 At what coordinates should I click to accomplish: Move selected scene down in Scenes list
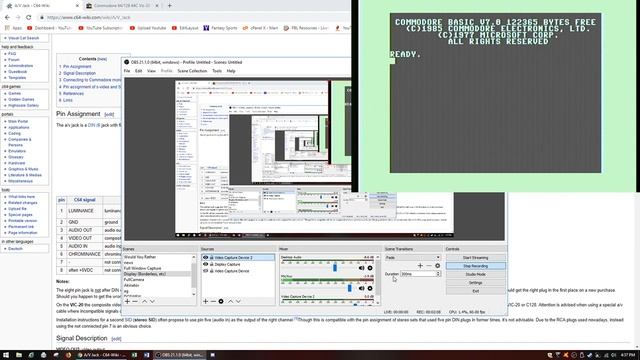tap(152, 301)
